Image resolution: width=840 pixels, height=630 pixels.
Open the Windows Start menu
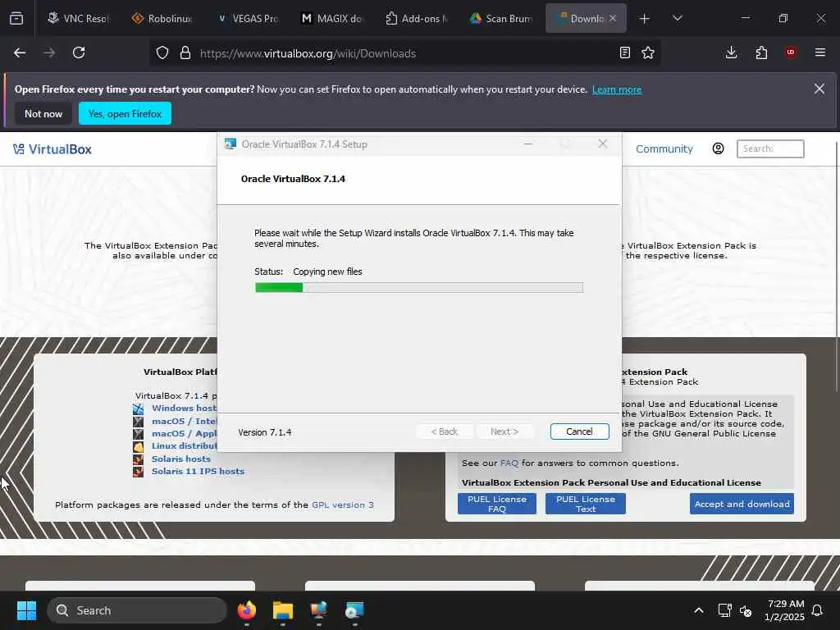click(x=26, y=610)
